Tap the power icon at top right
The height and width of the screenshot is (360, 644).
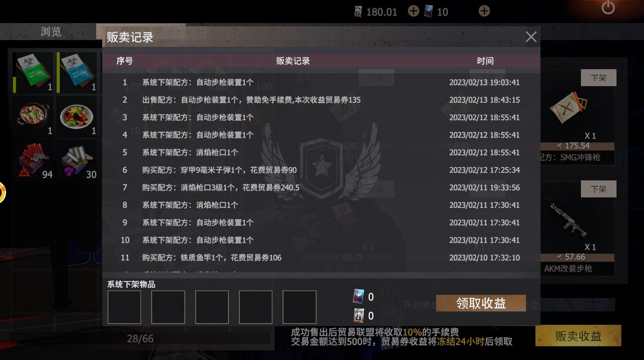tap(608, 7)
